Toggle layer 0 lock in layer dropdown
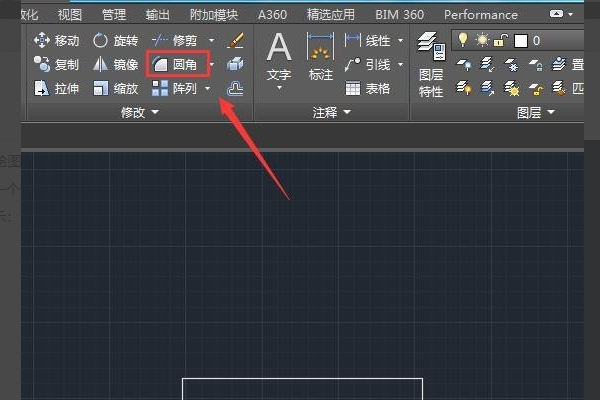 click(501, 40)
